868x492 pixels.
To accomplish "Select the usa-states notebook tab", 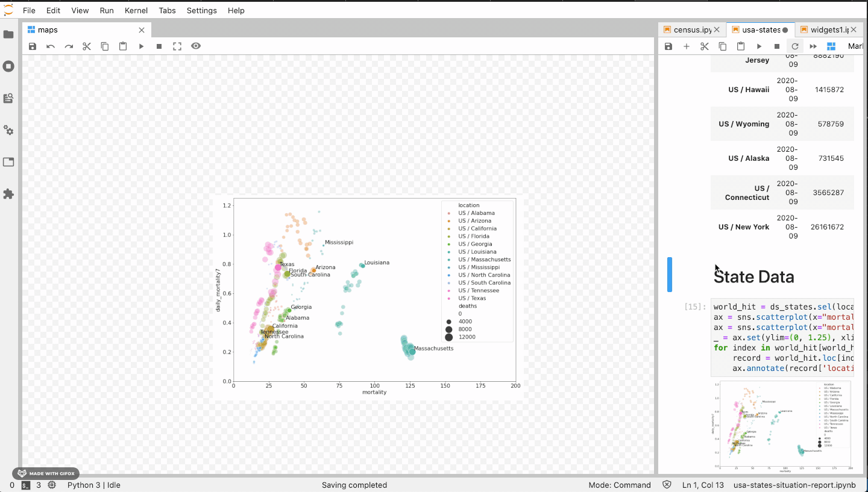I will 761,30.
